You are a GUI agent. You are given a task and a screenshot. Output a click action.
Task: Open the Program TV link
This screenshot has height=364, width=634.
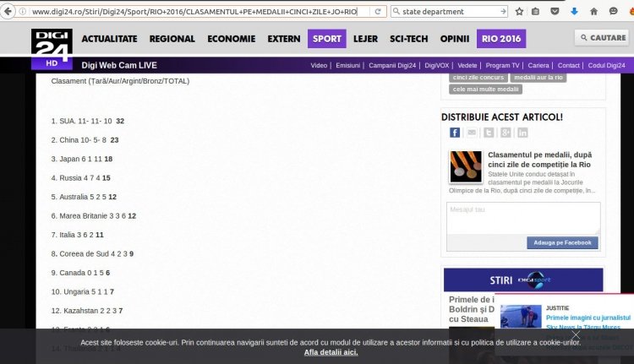coord(502,65)
